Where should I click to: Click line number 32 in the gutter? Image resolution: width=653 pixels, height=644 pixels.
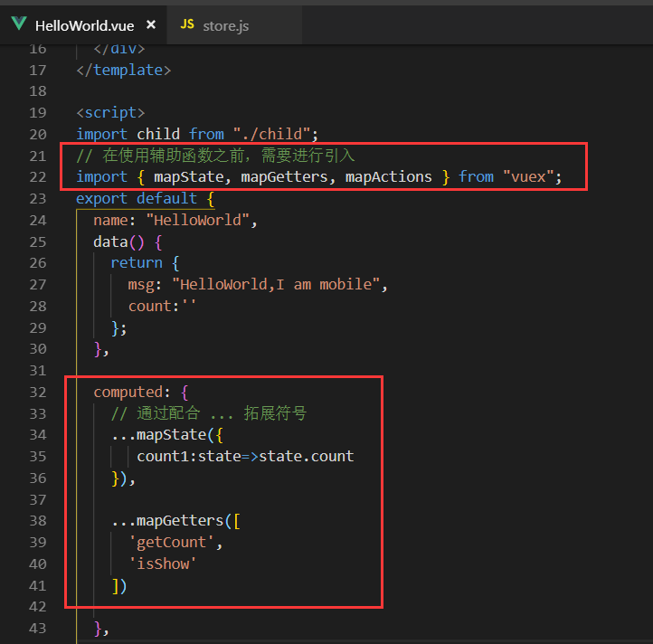tap(38, 392)
